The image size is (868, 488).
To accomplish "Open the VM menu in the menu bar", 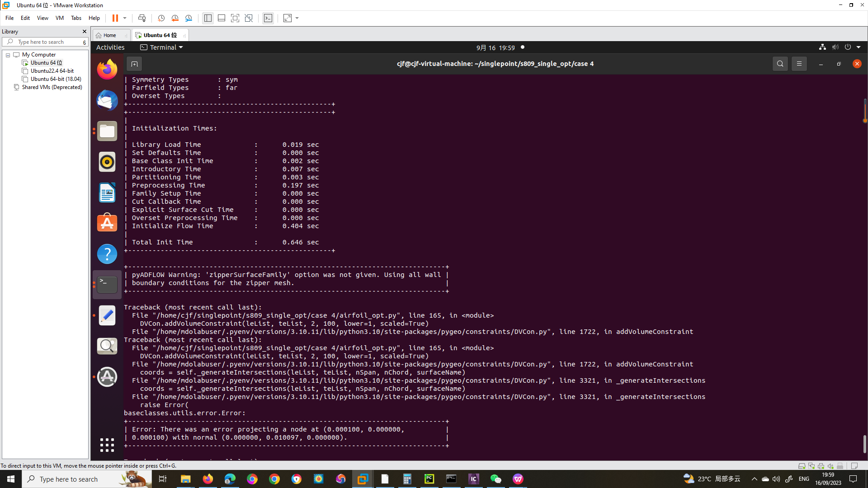I will (x=59, y=18).
